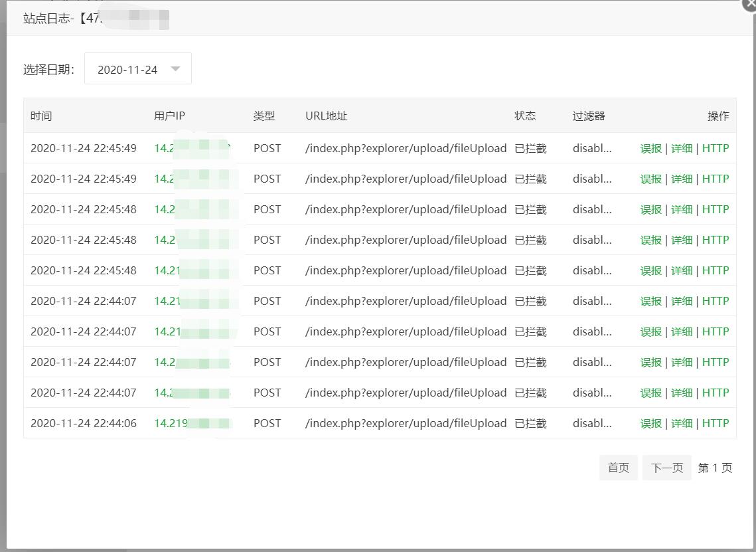Open 详细 for the first log row

coord(681,148)
